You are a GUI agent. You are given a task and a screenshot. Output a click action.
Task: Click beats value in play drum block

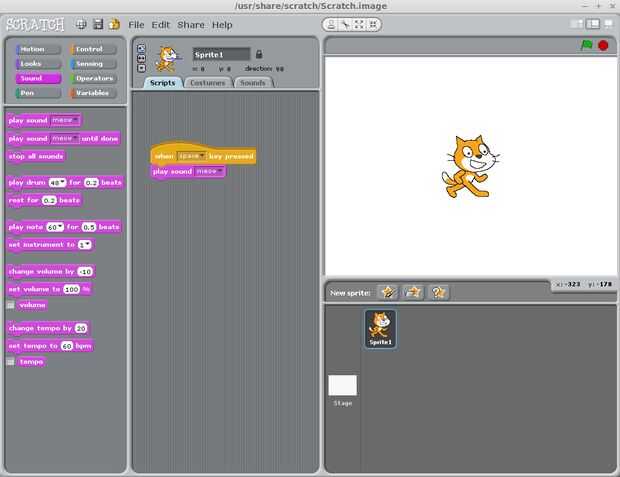(91, 183)
